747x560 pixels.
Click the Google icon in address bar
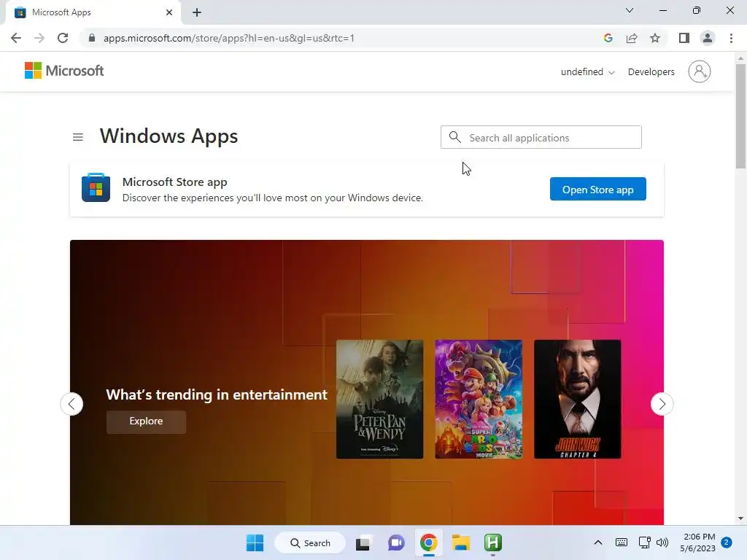(608, 38)
